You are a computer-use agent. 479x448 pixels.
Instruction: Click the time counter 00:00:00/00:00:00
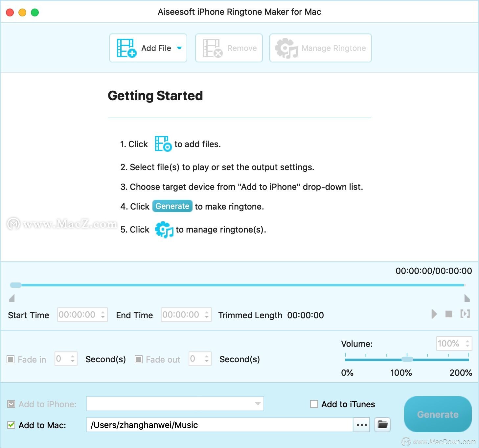click(x=434, y=271)
